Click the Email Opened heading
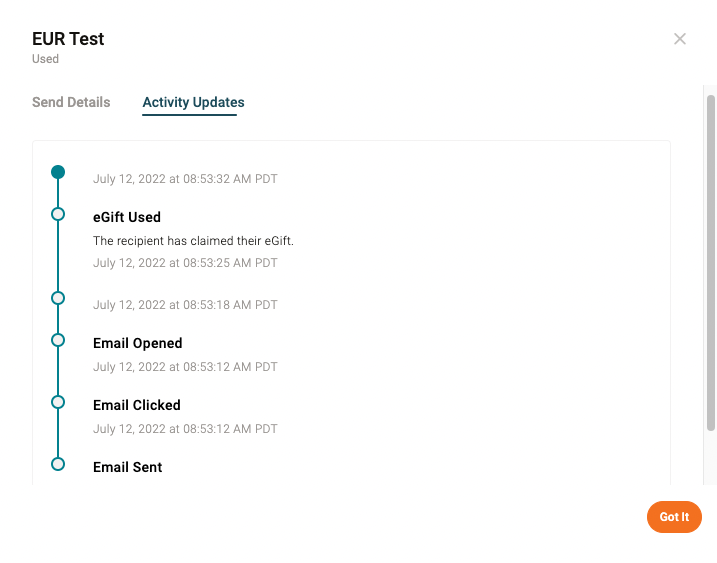 [138, 343]
